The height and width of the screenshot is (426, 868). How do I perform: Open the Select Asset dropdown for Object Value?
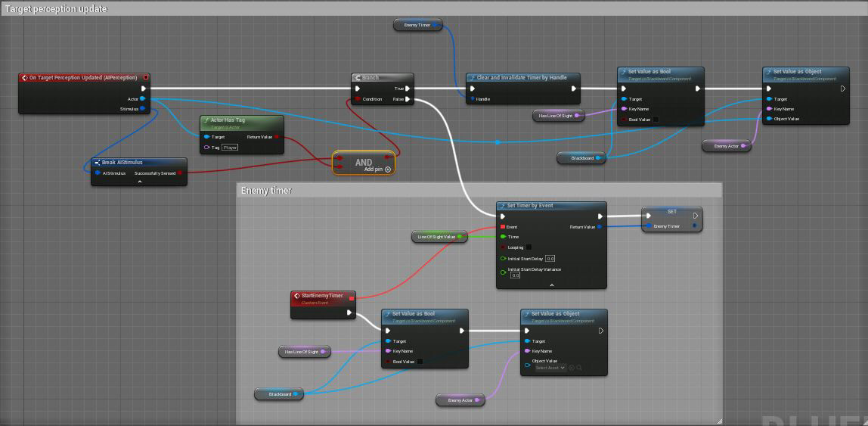click(x=550, y=367)
